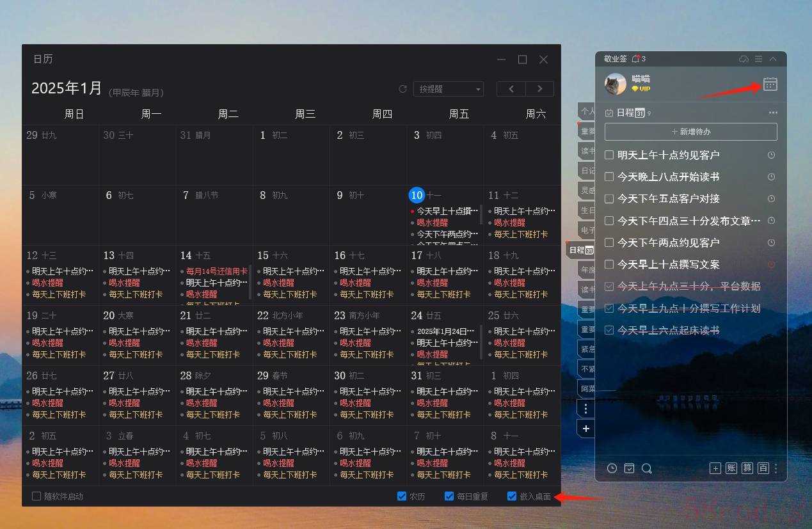
Task: Toggle the 农历 lunar calendar checkbox
Action: click(x=402, y=496)
